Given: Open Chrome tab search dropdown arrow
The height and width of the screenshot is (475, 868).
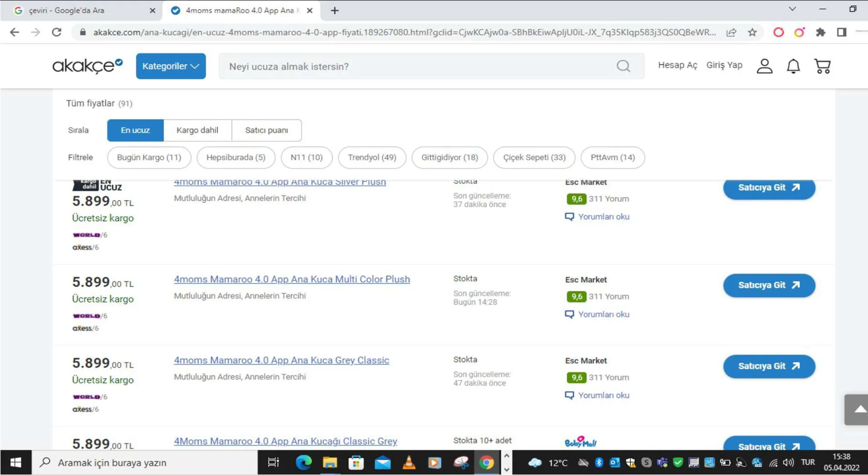Looking at the screenshot, I should [792, 9].
